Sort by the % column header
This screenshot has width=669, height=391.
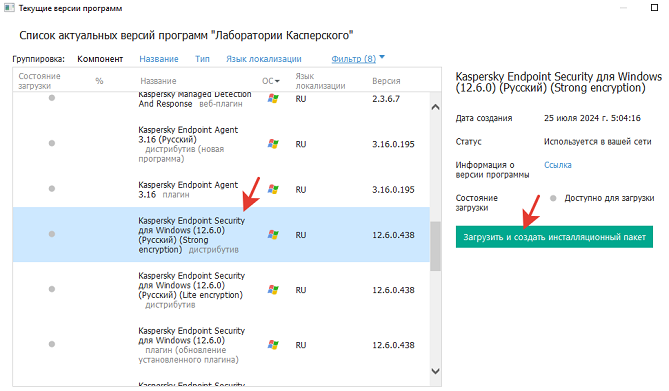pyautogui.click(x=99, y=81)
